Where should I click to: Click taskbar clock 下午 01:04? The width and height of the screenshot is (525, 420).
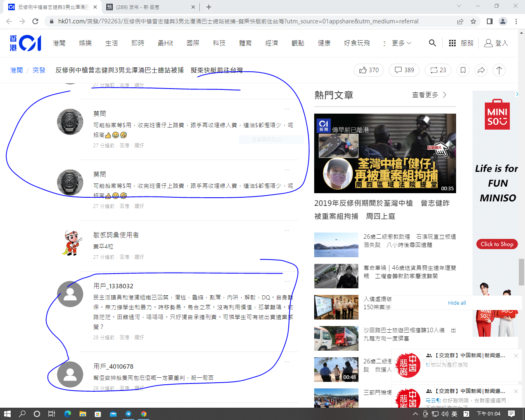coord(489,414)
